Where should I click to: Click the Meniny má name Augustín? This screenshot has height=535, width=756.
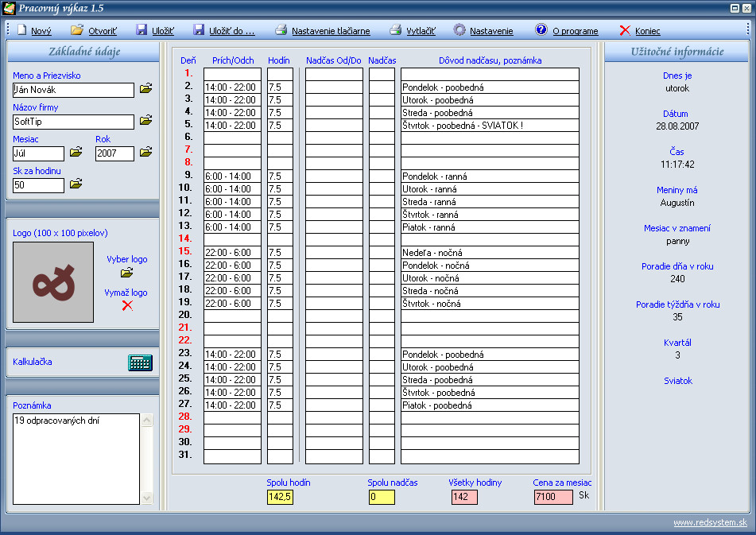(x=677, y=203)
